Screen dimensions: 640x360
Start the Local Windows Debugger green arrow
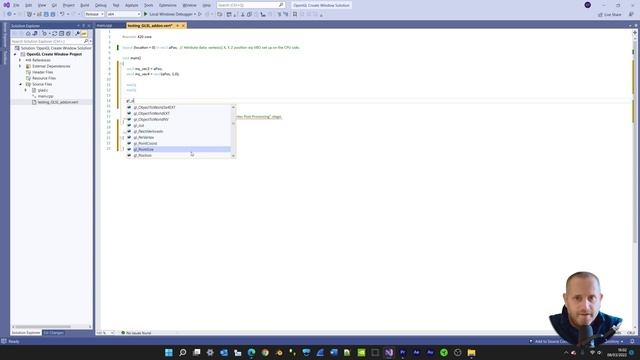pyautogui.click(x=146, y=14)
